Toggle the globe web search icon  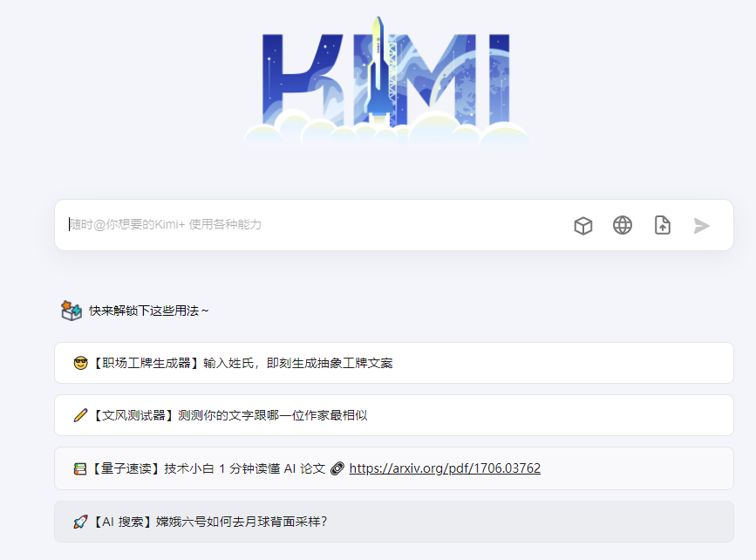point(623,225)
